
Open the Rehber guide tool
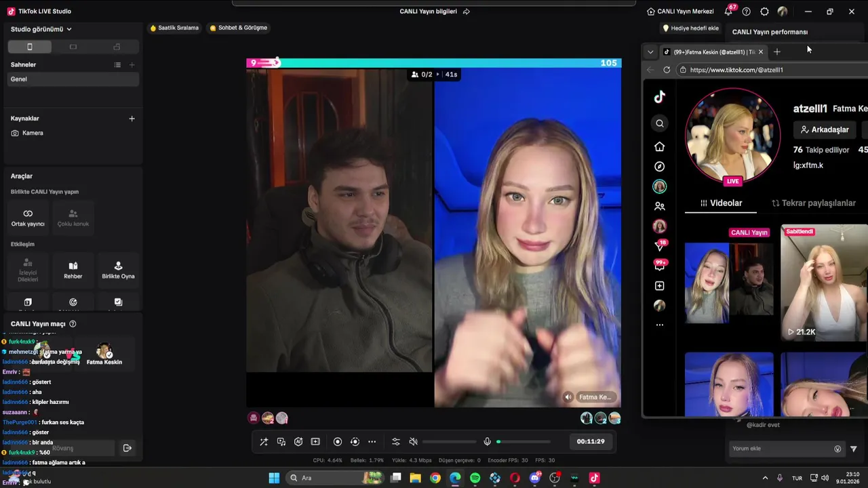(x=73, y=270)
